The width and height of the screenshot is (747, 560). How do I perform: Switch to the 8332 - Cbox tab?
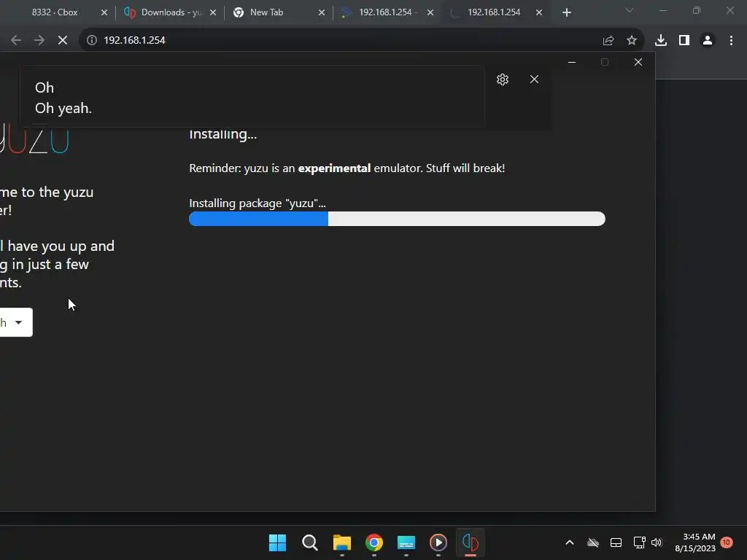pos(54,12)
